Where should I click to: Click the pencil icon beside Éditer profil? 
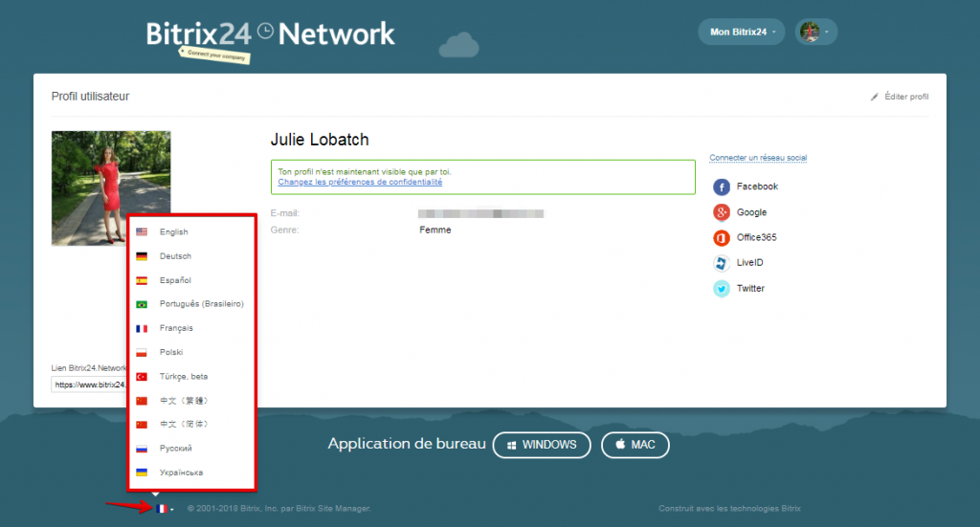tap(875, 97)
